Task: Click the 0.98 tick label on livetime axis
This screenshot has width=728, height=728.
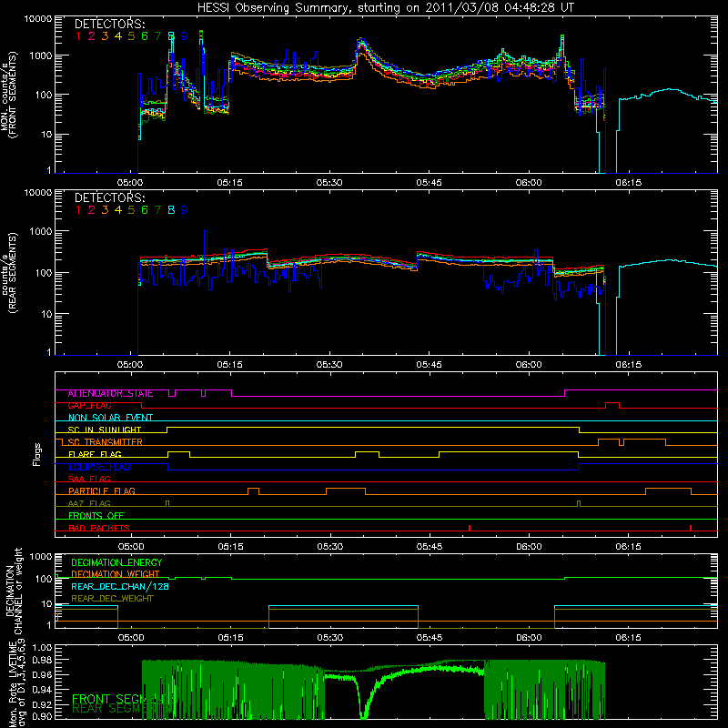Action: (43, 660)
